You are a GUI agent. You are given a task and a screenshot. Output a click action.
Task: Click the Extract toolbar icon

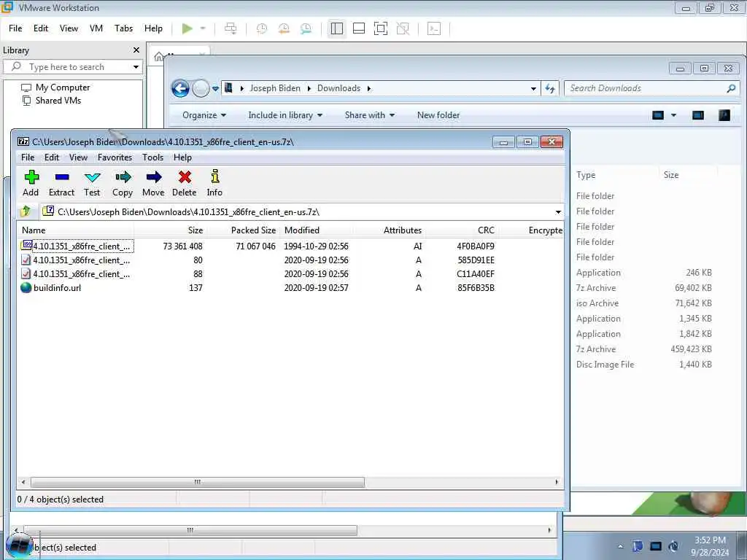62,183
